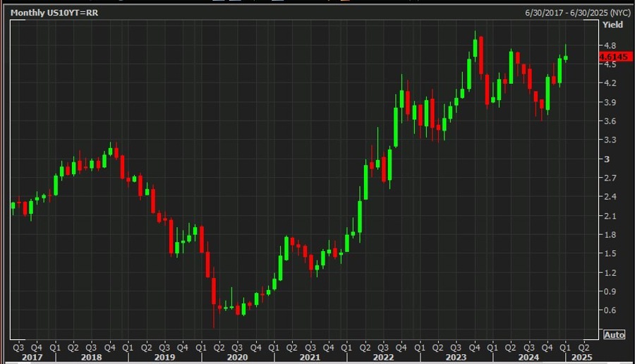Screen dimensions: 635x364
Task: Click the 2024 year label
Action: click(x=528, y=358)
